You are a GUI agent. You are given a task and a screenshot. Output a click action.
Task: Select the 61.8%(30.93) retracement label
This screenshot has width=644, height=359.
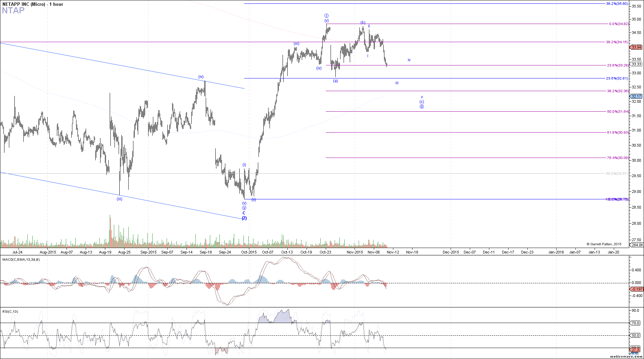[x=618, y=132]
